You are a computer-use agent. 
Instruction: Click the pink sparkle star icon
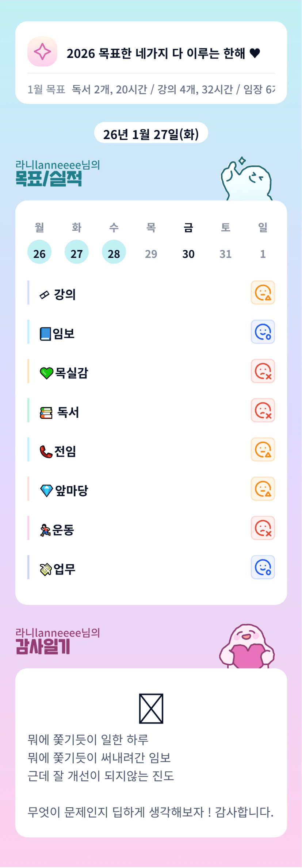[42, 51]
